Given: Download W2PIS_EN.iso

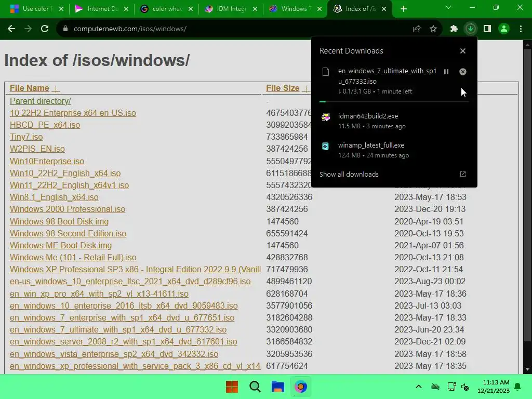Looking at the screenshot, I should (37, 149).
